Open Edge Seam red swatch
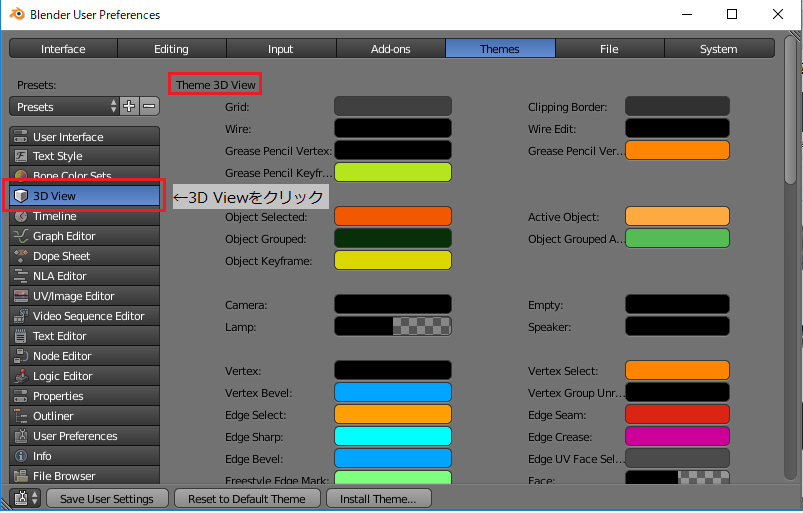Viewport: 803px width, 513px height. point(677,414)
